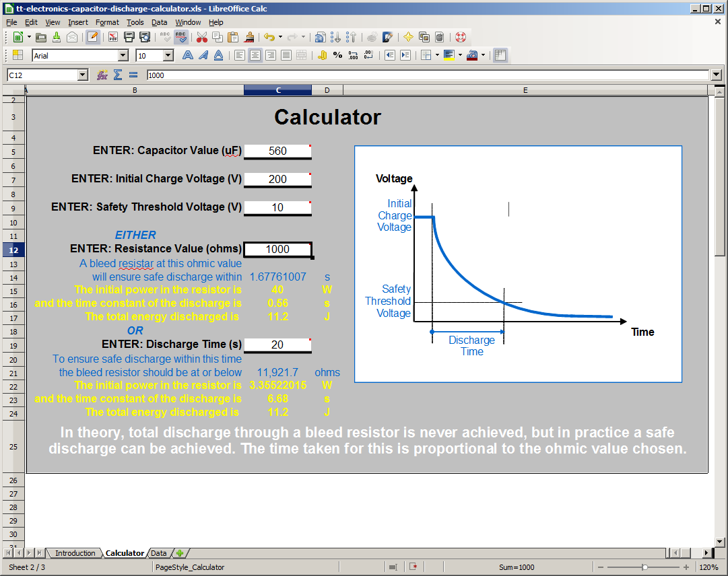The width and height of the screenshot is (728, 576).
Task: Switch to the Data sheet tab
Action: [x=158, y=553]
